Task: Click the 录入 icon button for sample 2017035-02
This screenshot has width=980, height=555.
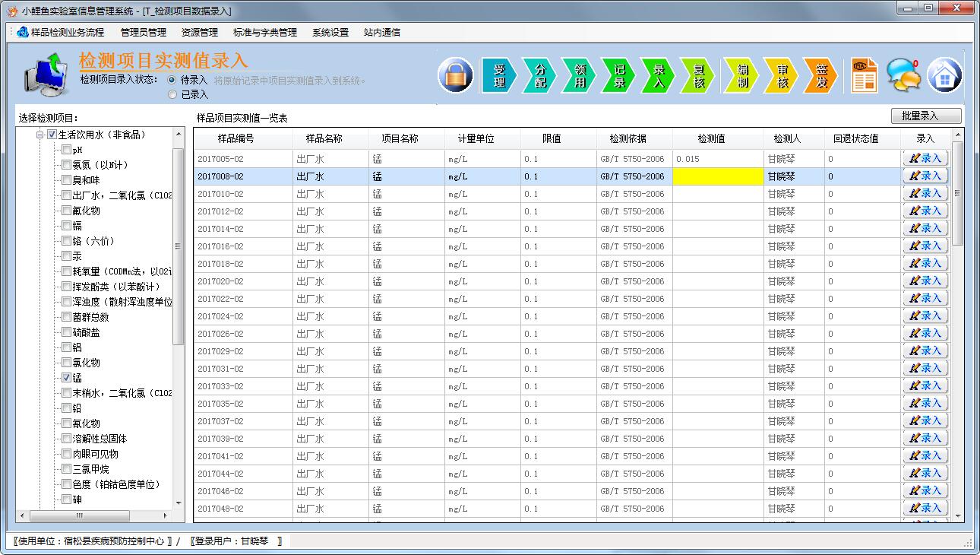Action: click(925, 403)
